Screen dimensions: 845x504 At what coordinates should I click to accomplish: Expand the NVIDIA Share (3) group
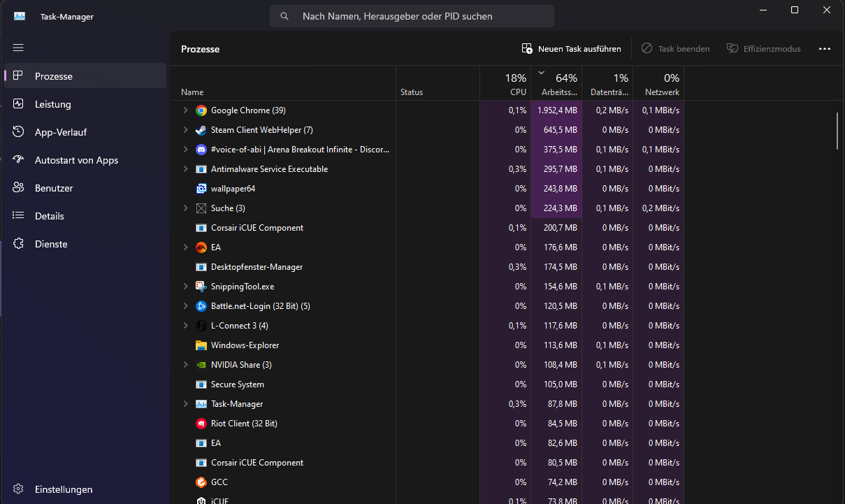point(185,365)
